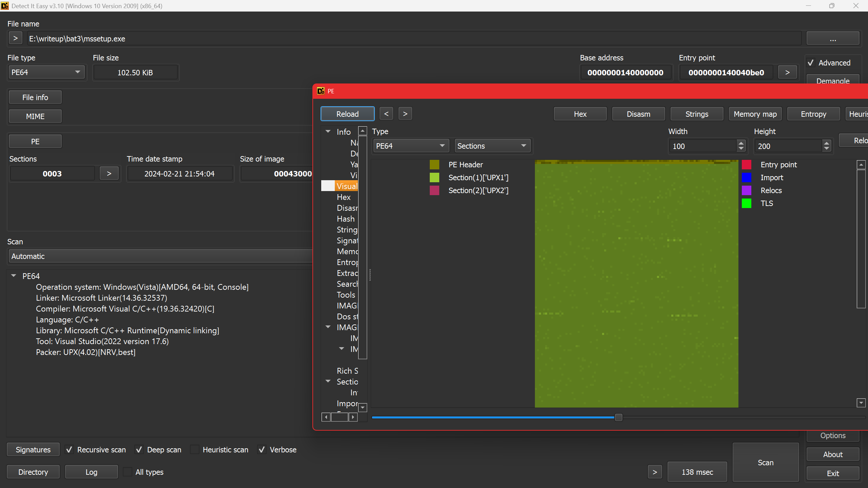Click the horizontal slider handle below visualization
Screen dimensions: 868x488
click(x=618, y=417)
